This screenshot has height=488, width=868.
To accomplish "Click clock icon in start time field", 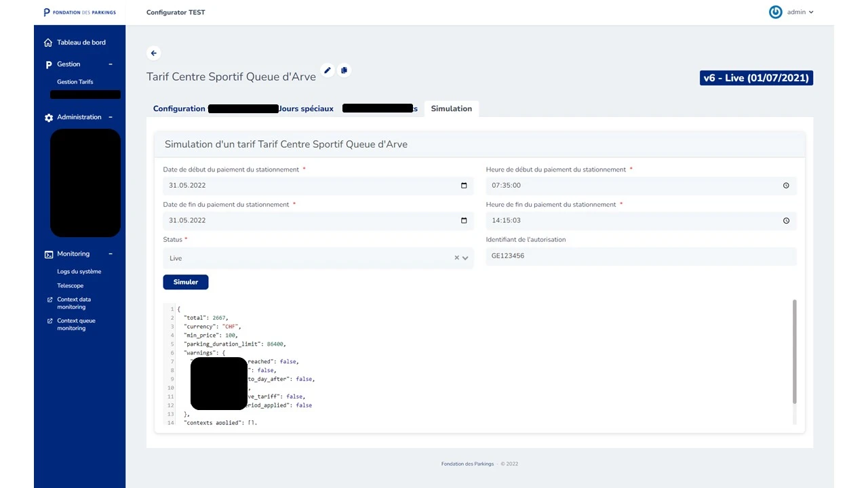I will point(786,186).
